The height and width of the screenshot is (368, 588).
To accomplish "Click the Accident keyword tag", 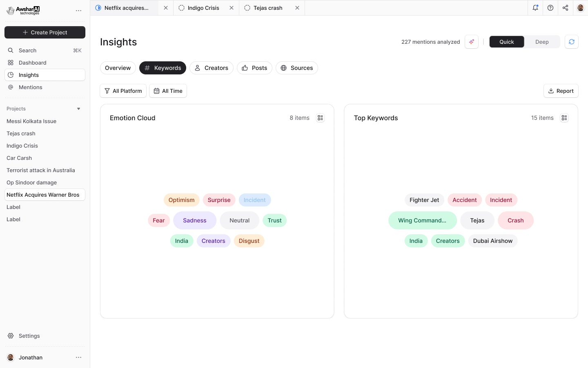I will [x=465, y=200].
